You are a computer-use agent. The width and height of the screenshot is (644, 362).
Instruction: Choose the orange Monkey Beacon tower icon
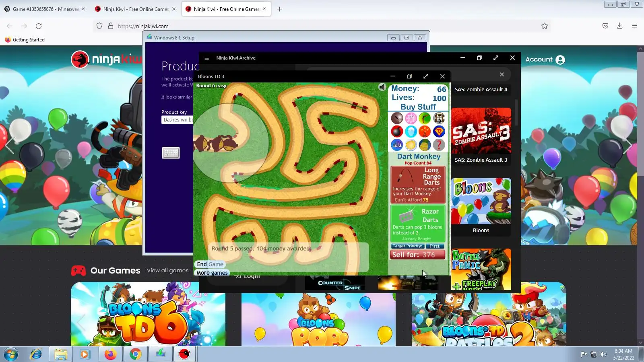425,132
